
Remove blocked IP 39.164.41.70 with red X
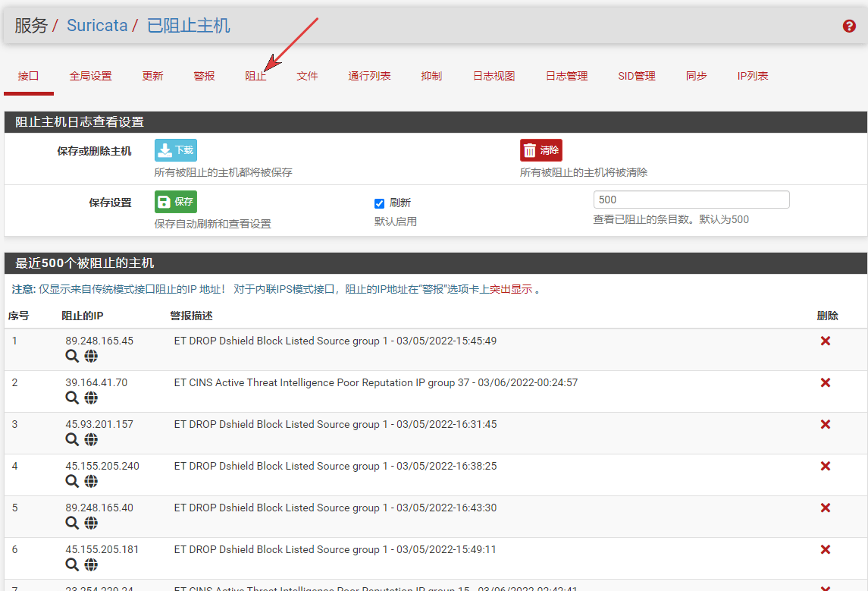click(x=826, y=383)
